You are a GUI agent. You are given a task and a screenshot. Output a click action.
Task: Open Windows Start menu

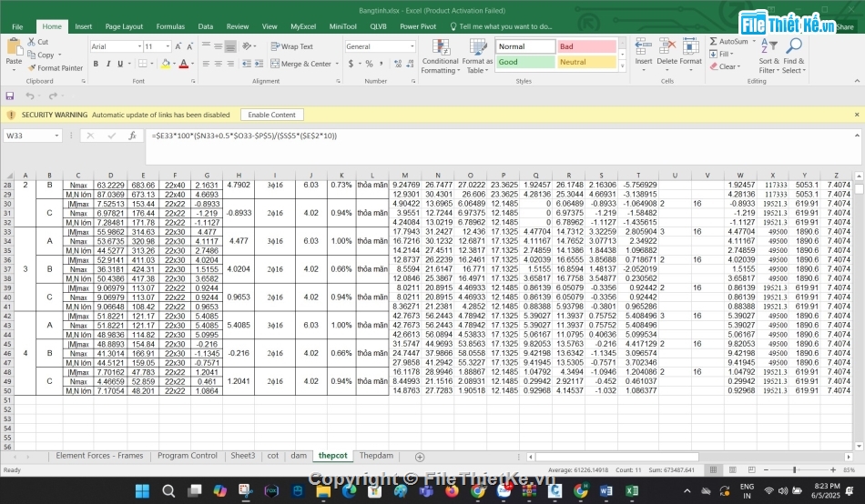(x=142, y=490)
